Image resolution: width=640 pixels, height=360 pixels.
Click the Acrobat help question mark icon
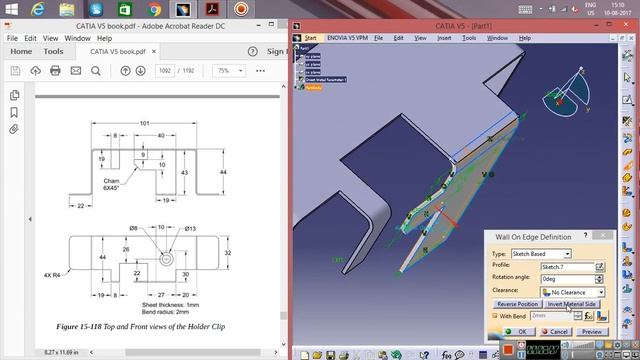pos(253,51)
